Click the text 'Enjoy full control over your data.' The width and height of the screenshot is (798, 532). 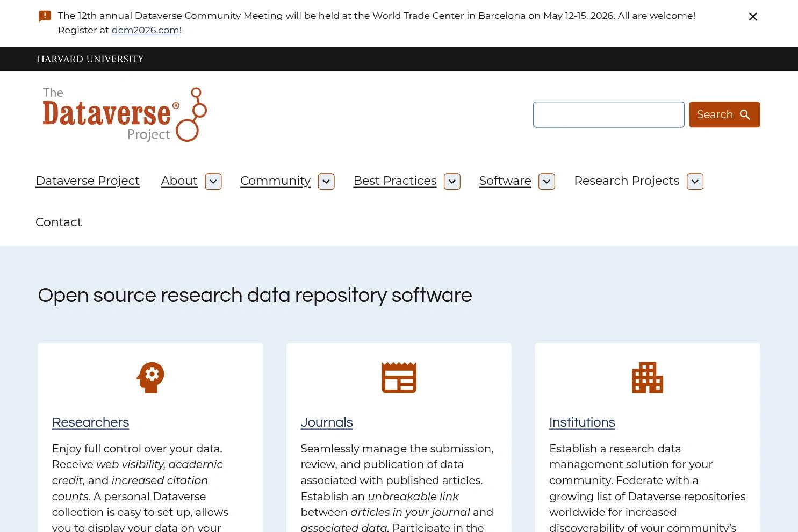pos(137,449)
